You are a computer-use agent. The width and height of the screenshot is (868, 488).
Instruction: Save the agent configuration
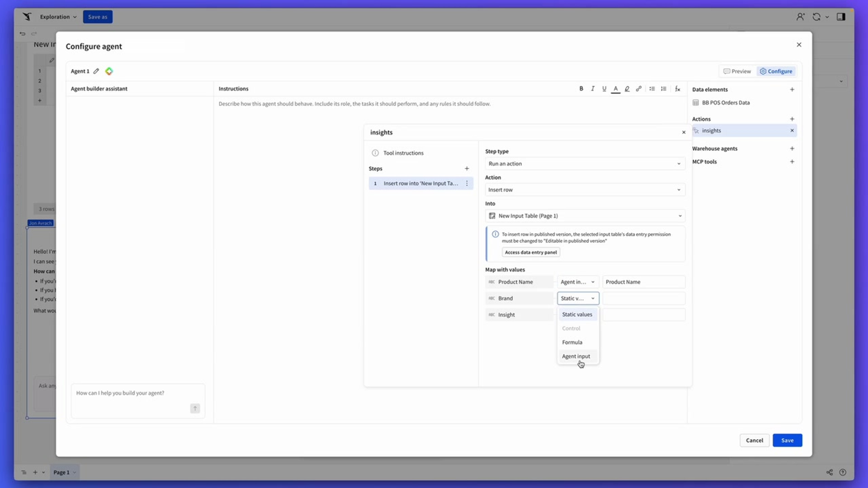click(788, 440)
